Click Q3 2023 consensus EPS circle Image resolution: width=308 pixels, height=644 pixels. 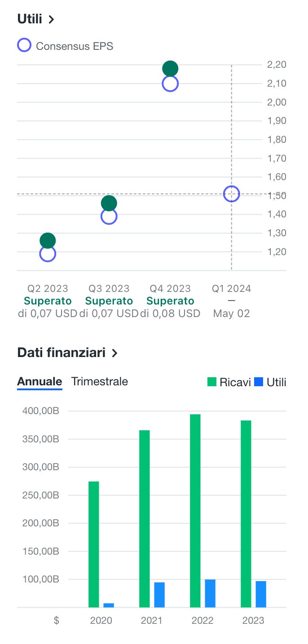pyautogui.click(x=109, y=217)
